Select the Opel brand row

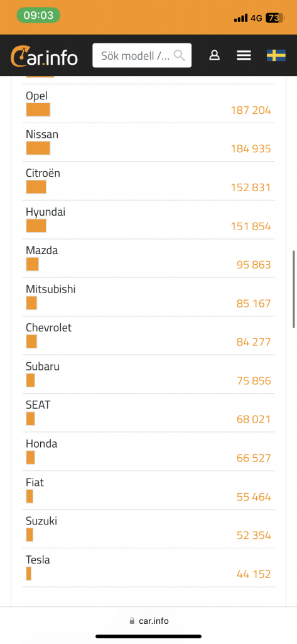(x=148, y=104)
